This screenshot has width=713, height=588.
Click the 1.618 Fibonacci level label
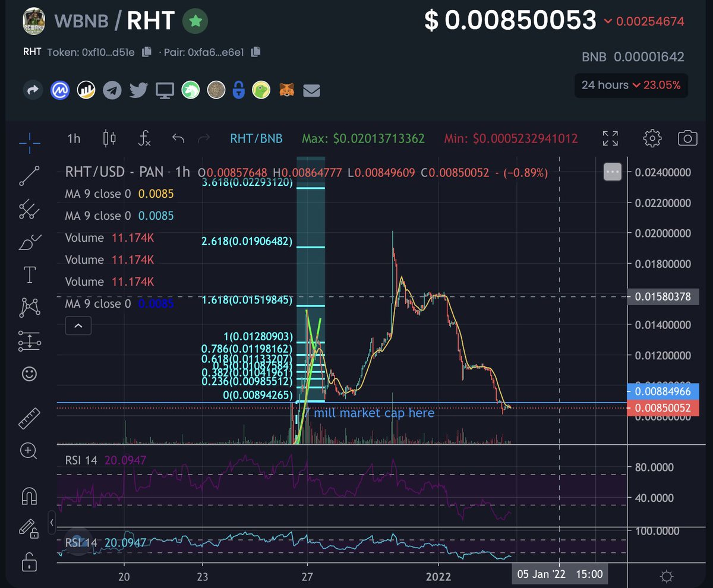pyautogui.click(x=248, y=301)
